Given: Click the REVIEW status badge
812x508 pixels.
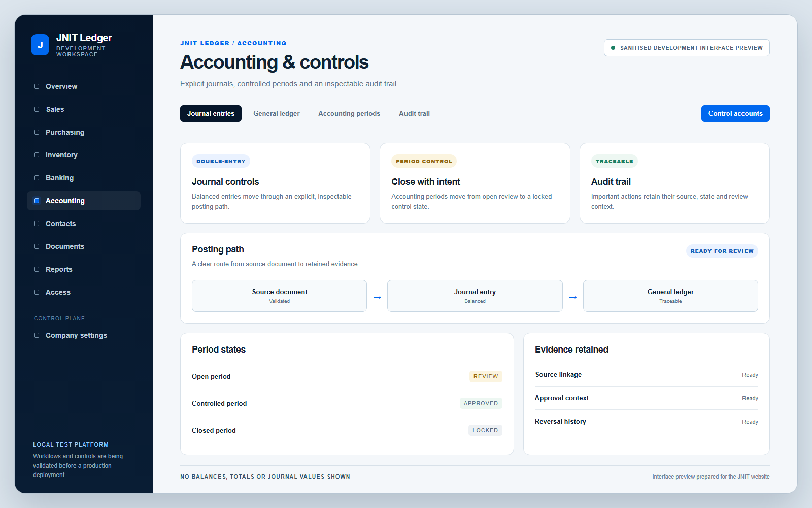Looking at the screenshot, I should click(x=486, y=376).
